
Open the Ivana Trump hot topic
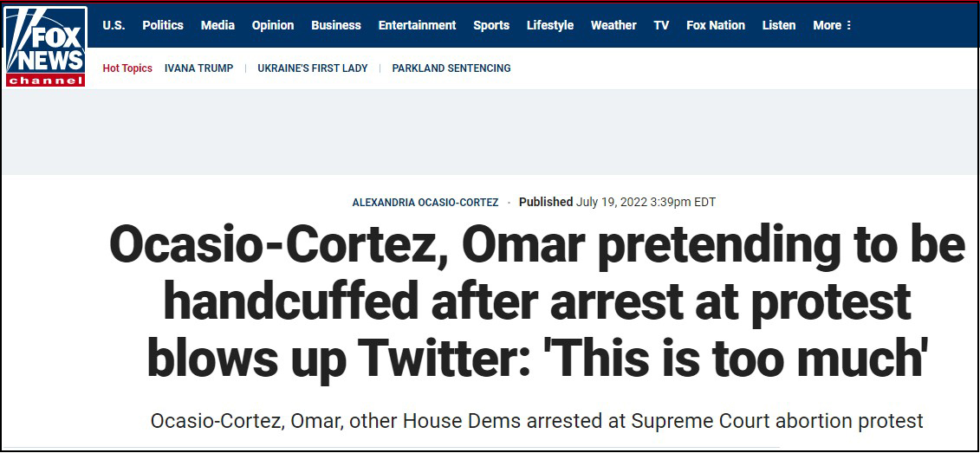(198, 68)
